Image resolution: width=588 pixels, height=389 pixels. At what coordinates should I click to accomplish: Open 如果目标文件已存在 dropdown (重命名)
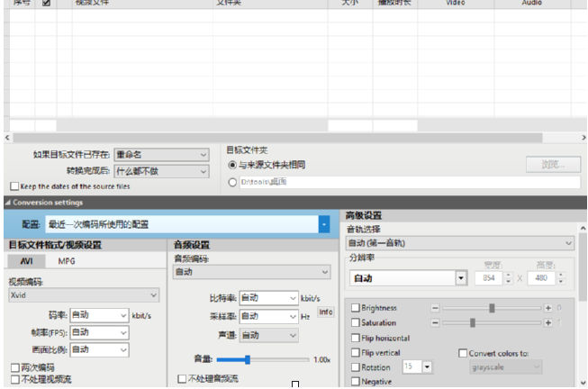(161, 155)
